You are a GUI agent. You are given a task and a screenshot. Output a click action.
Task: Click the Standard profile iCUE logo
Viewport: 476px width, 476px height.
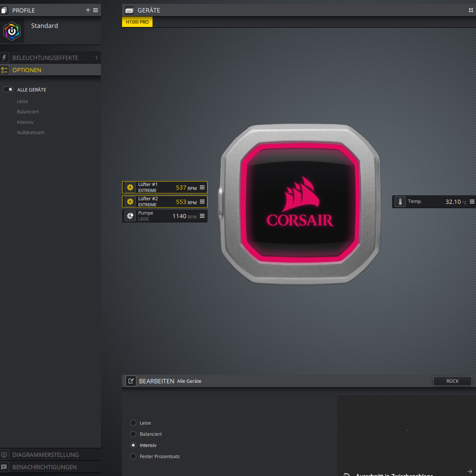click(x=12, y=31)
